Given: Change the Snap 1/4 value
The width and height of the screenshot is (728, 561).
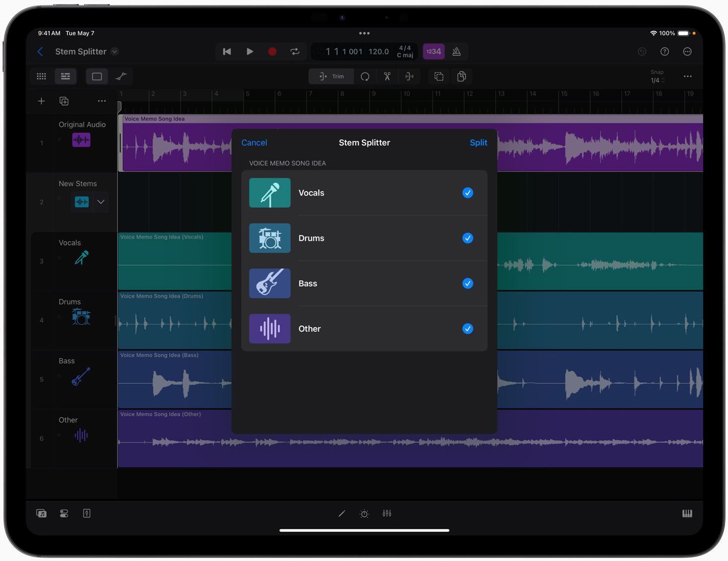Looking at the screenshot, I should click(657, 80).
